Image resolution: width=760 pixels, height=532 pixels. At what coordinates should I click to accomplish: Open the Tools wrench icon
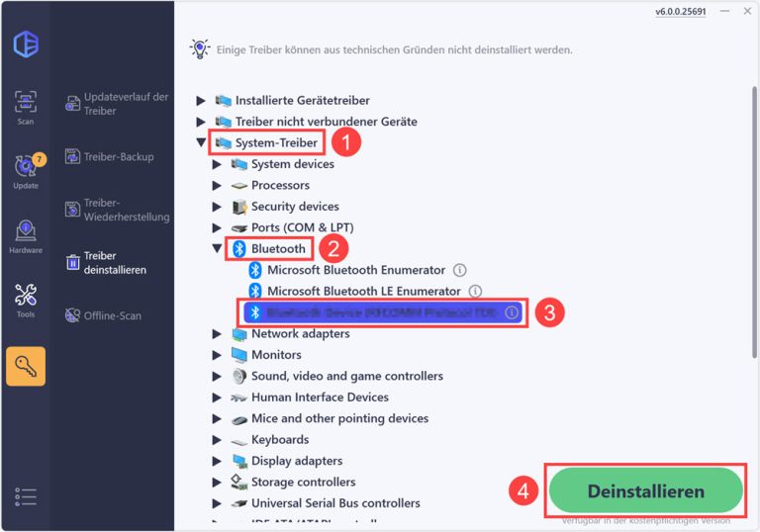click(x=25, y=300)
